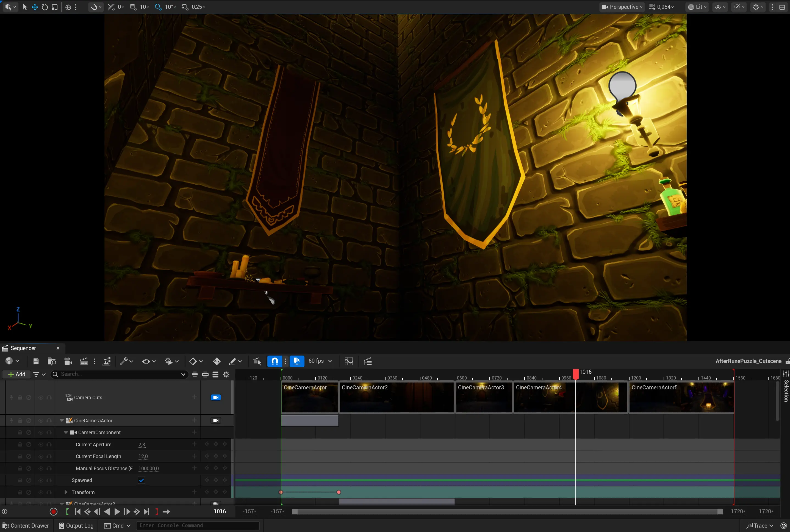Click the timeline playhead marker at 1016
790x532 pixels.
[x=576, y=374]
